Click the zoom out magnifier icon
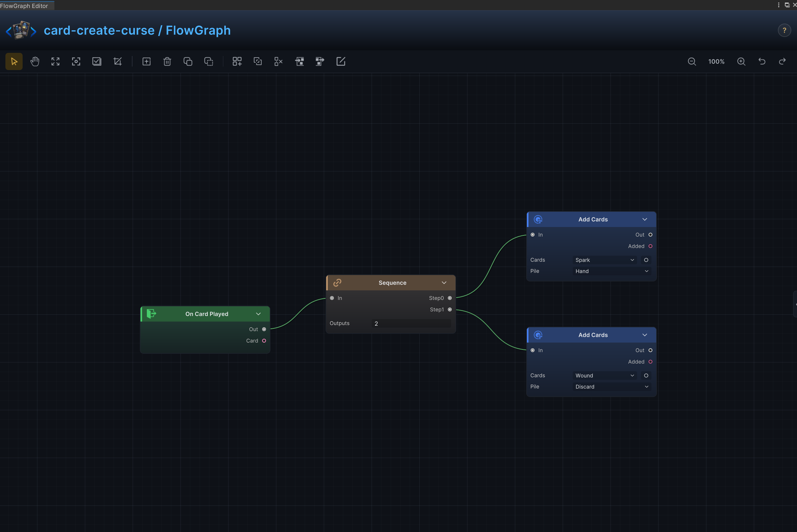This screenshot has width=797, height=532. [x=692, y=61]
